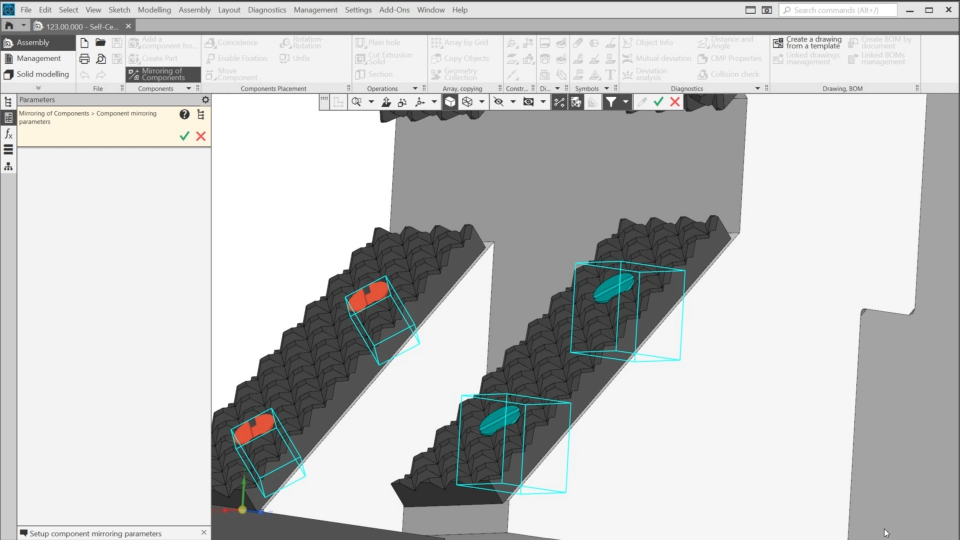
Task: Click the Print icon in File group
Action: (x=85, y=59)
